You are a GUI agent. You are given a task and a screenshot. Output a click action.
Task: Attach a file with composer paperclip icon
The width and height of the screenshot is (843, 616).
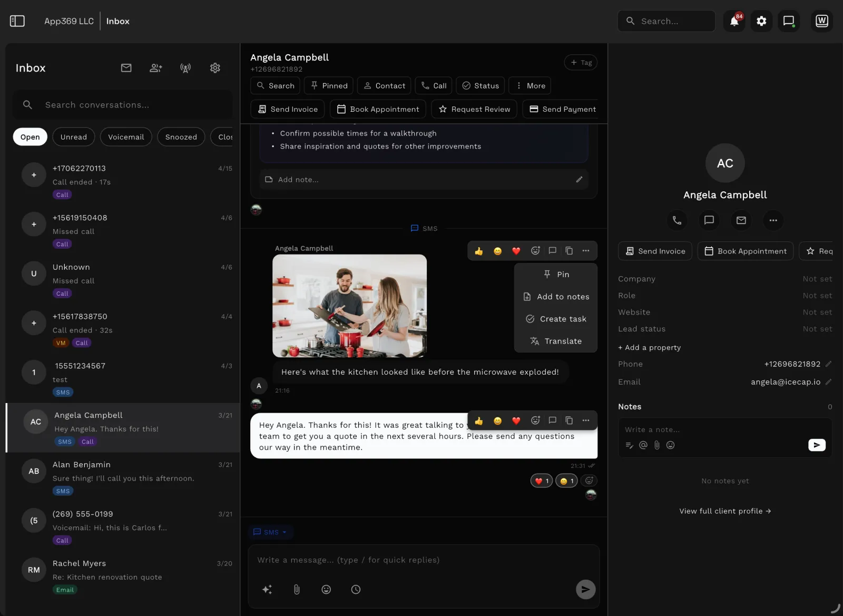(297, 590)
